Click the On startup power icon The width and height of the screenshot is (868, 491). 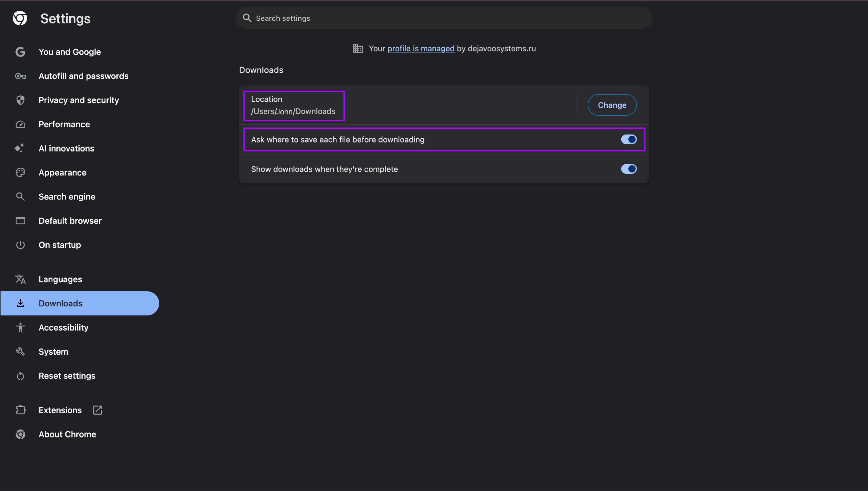[20, 245]
